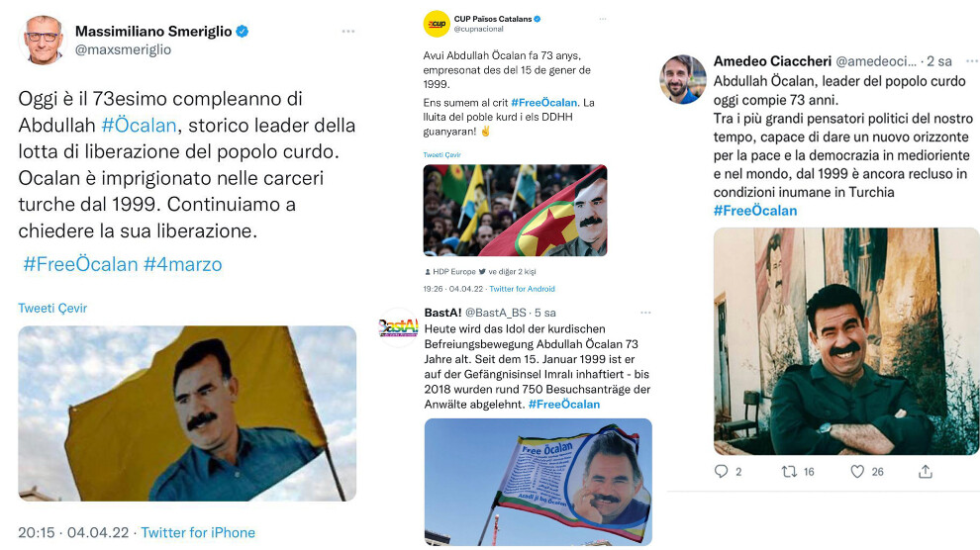980x550 pixels.
Task: Click the share icon under Amedeo's tweet
Action: (x=926, y=471)
